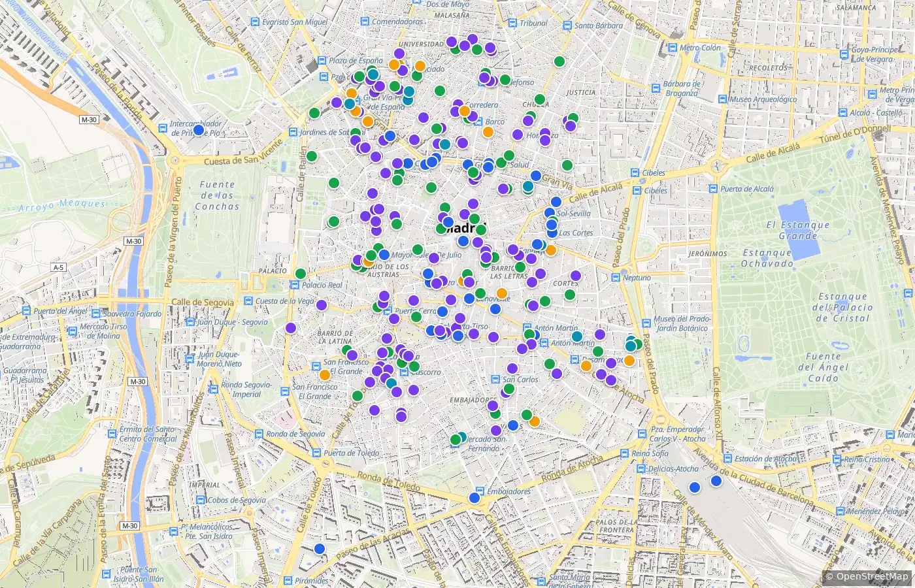Select the Pirámides station icon
This screenshot has width=915, height=588.
point(288,580)
